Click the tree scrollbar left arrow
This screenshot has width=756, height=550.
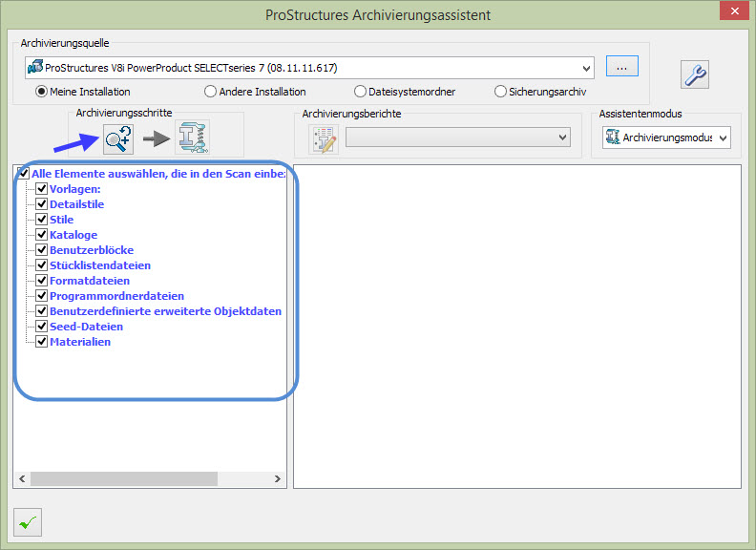pos(22,478)
